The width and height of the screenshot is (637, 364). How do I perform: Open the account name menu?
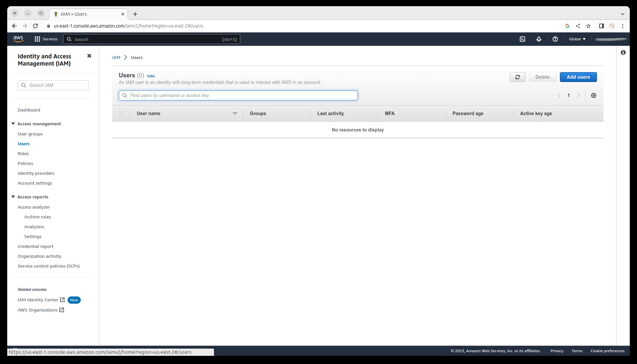[611, 39]
